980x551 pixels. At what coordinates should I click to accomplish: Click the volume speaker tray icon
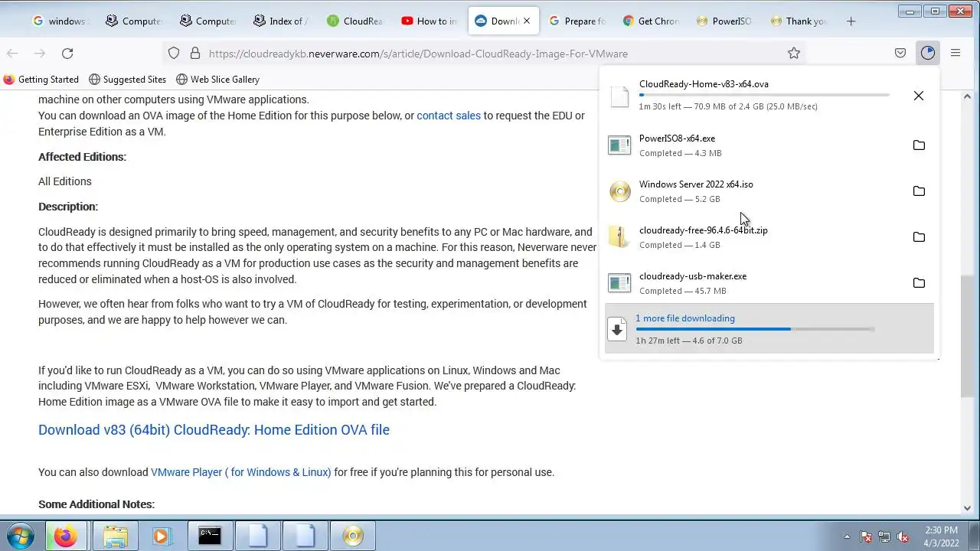click(x=903, y=536)
